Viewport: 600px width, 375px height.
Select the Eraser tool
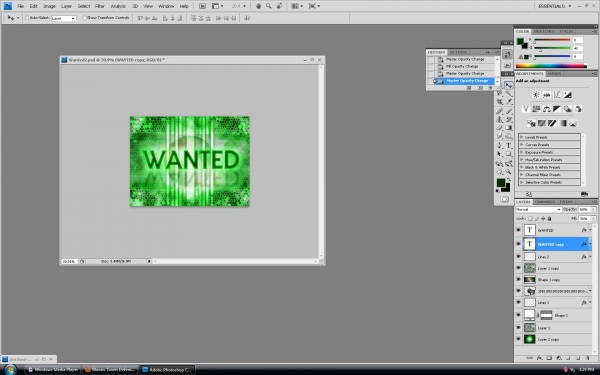(x=500, y=128)
